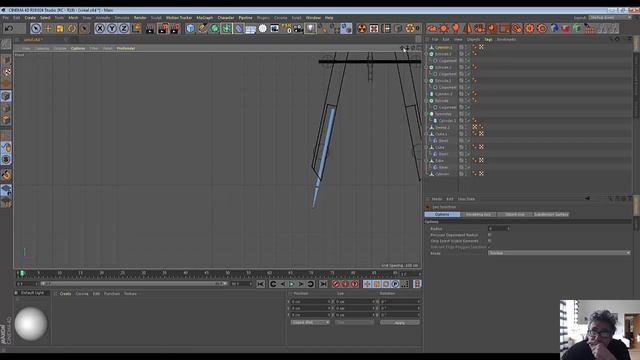This screenshot has height=360, width=640.
Task: Toggle Enable Snap magnet icon
Action: coord(6,175)
